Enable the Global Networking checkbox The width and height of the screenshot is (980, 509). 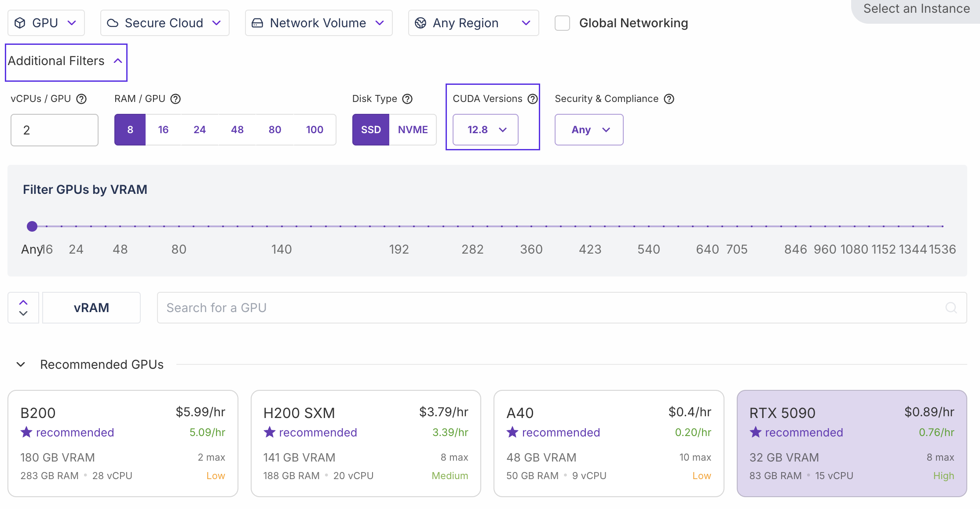(x=562, y=23)
